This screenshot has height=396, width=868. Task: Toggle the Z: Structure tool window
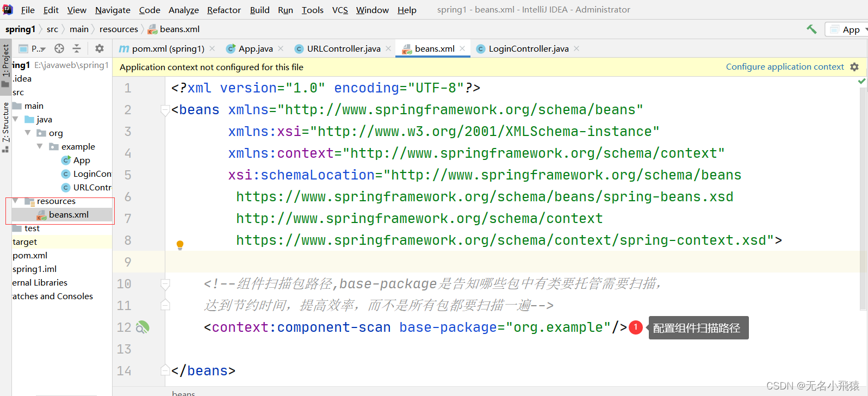coord(5,127)
